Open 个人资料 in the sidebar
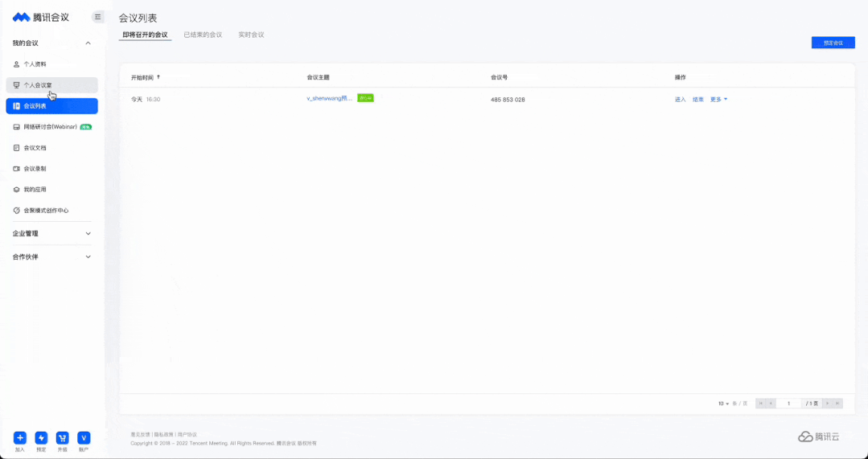The width and height of the screenshot is (868, 459). (x=35, y=64)
